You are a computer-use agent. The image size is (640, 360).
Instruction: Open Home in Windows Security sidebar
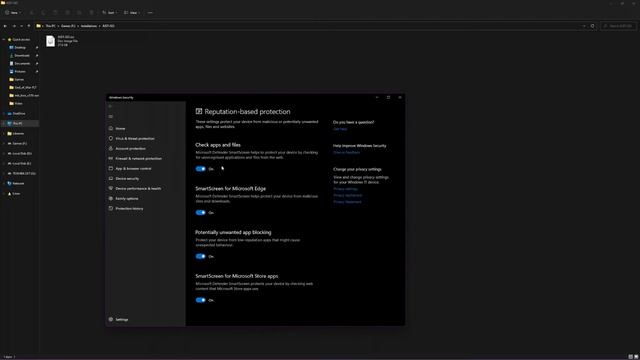coord(120,129)
